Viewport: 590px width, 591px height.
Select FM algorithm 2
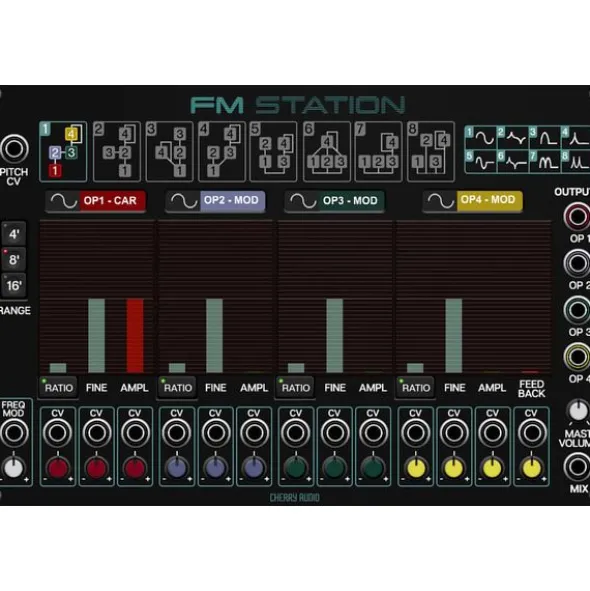[x=117, y=152]
